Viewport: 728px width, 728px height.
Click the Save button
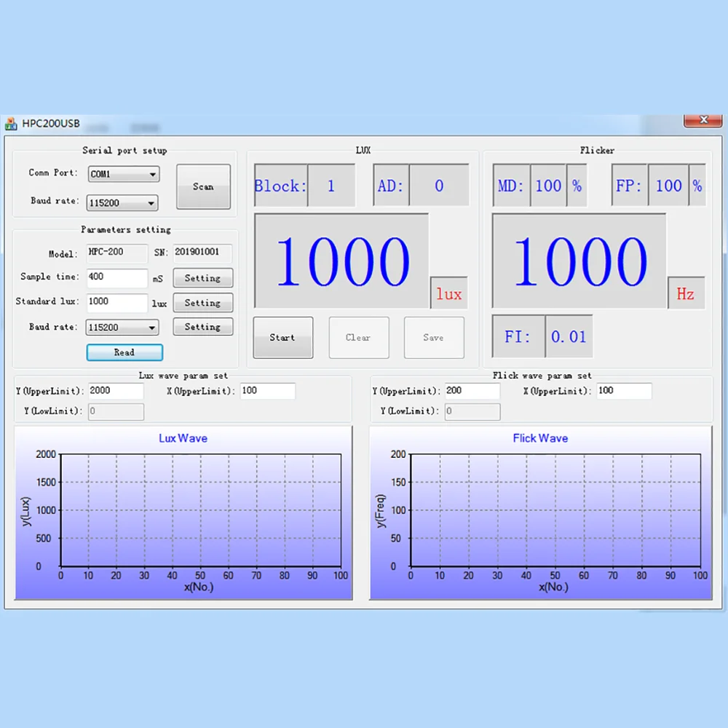click(434, 338)
